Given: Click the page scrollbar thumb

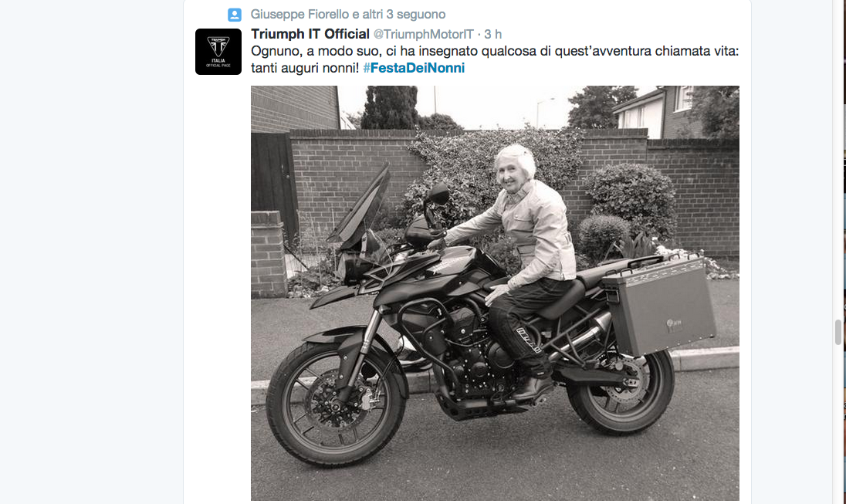Looking at the screenshot, I should pos(838,331).
